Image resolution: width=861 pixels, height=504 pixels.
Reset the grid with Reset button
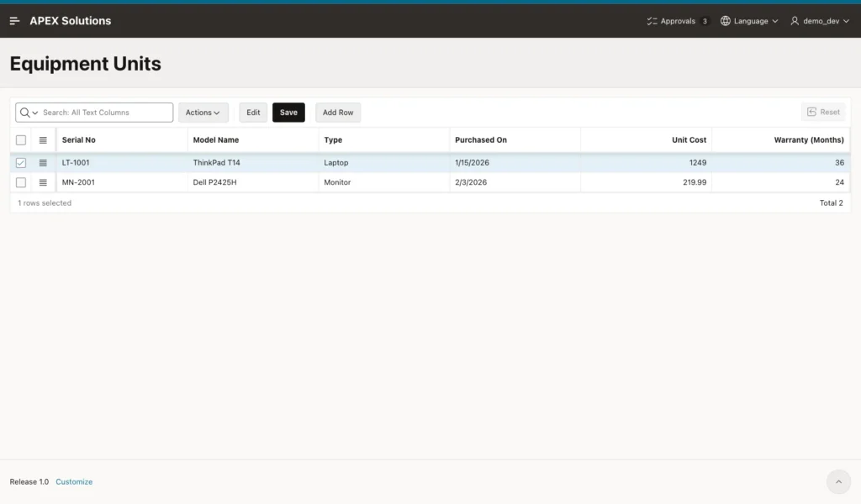[x=824, y=113]
